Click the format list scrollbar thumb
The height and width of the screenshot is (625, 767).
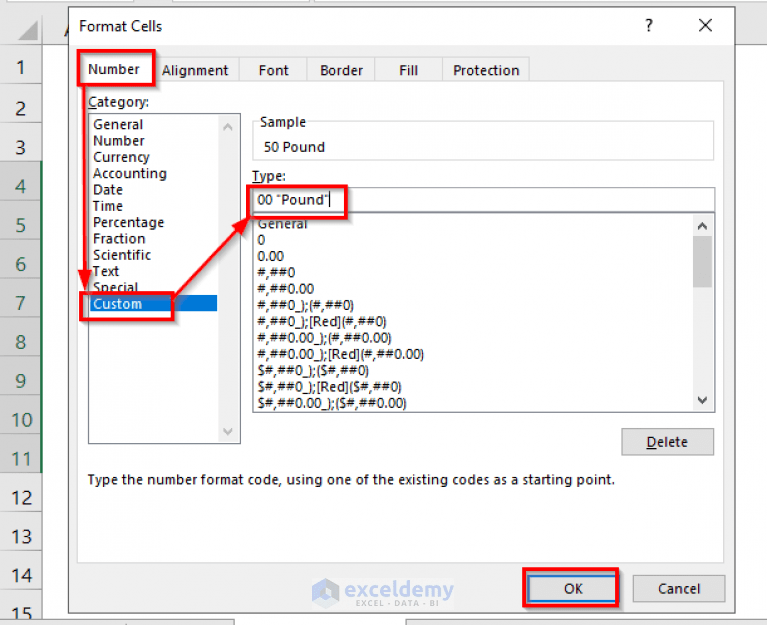(702, 262)
